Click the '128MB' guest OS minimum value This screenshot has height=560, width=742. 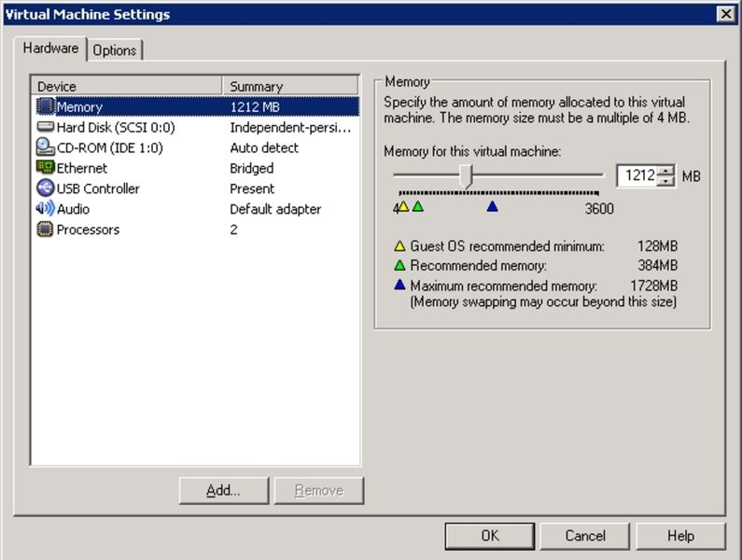click(657, 245)
